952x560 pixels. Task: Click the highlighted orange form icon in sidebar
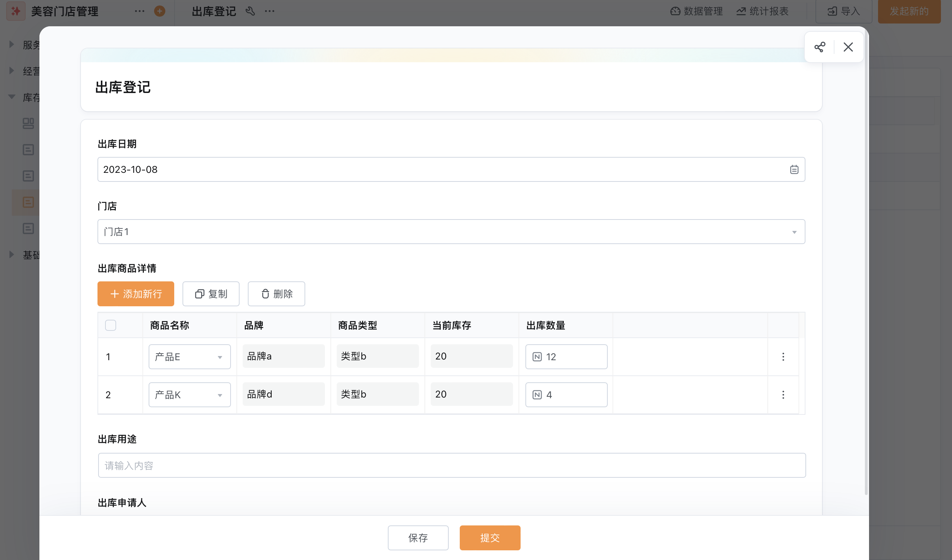click(28, 202)
